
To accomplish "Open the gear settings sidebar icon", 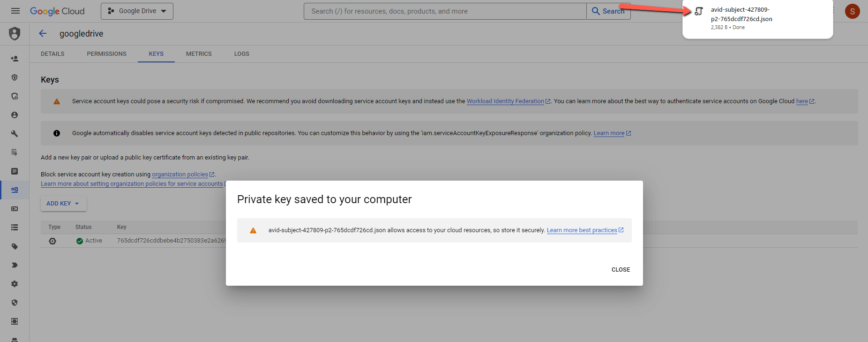I will pyautogui.click(x=15, y=284).
